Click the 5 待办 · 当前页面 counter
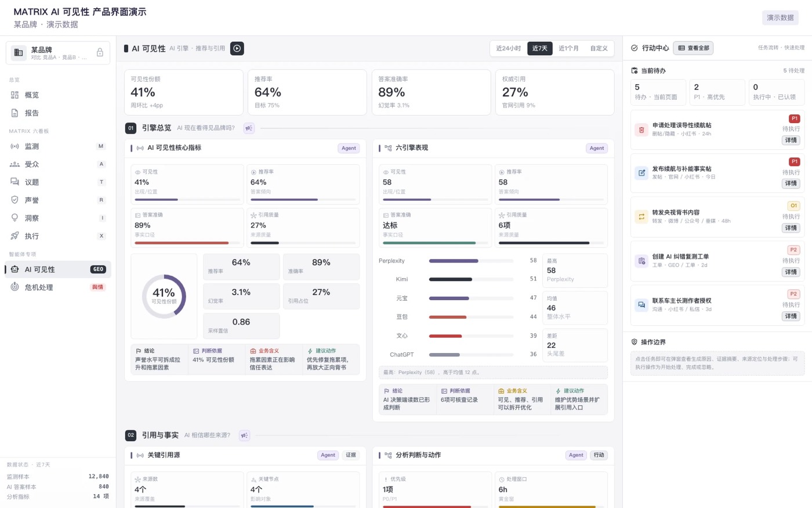Image resolution: width=812 pixels, height=508 pixels. point(658,92)
